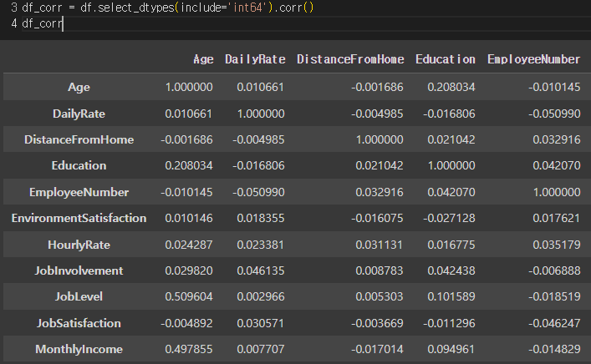591x364 pixels.
Task: Place cursor at end of df_corr line 4
Action: pyautogui.click(x=63, y=23)
